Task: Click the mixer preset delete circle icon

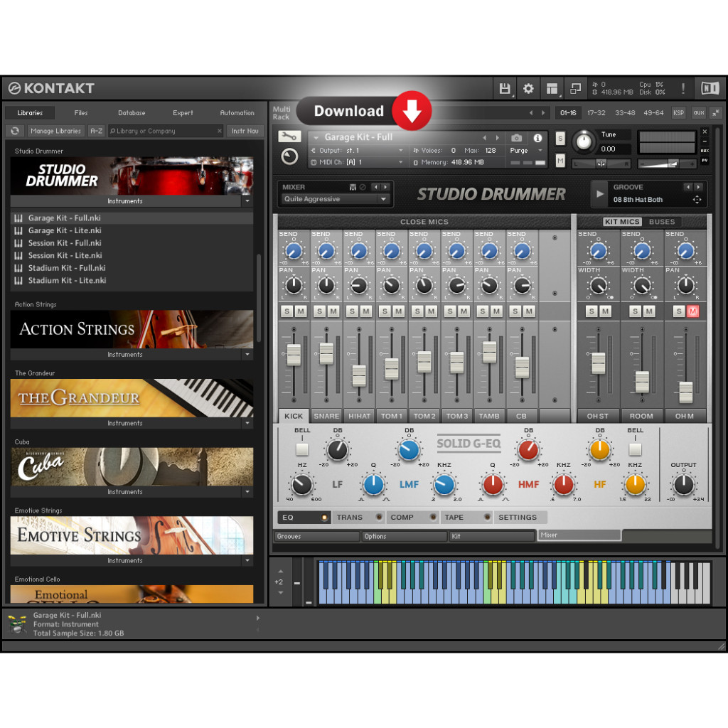Action: 363,187
